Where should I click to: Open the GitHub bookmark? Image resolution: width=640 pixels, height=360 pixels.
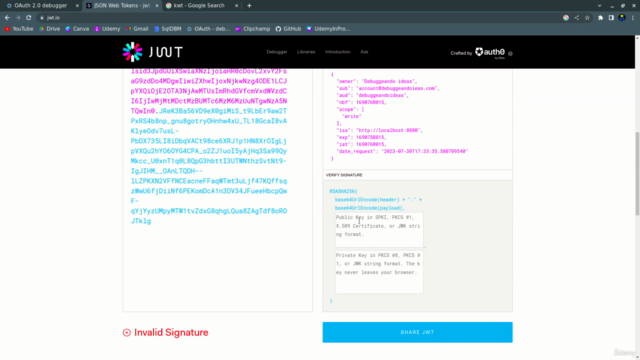coord(288,29)
